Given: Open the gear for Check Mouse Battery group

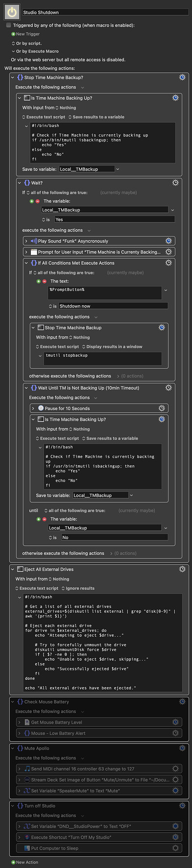Looking at the screenshot, I should click(182, 701).
